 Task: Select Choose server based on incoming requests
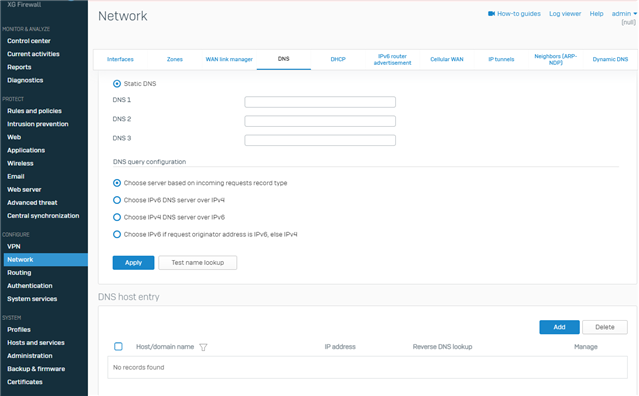click(117, 183)
